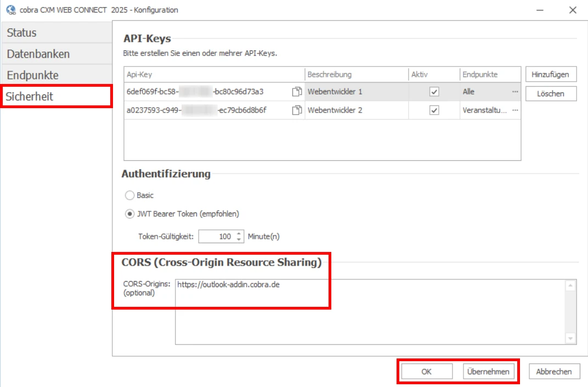The image size is (588, 387).
Task: Open endpoint options for the Veranstaltu... row
Action: pos(515,110)
